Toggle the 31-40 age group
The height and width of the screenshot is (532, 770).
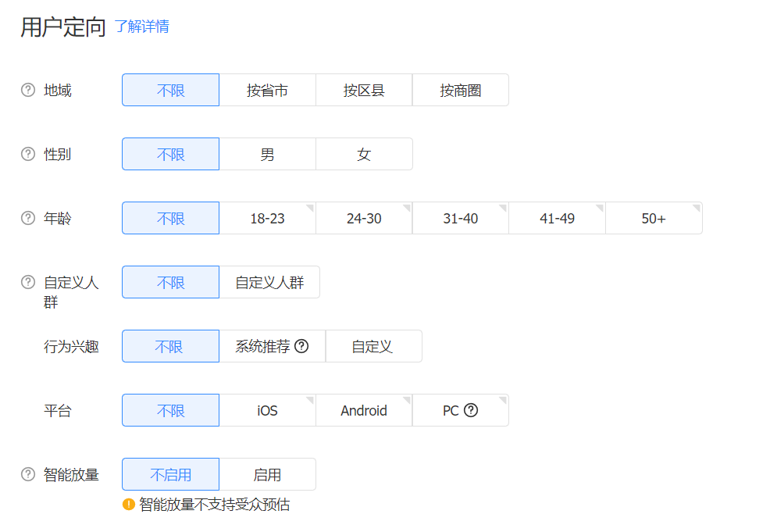(x=460, y=218)
